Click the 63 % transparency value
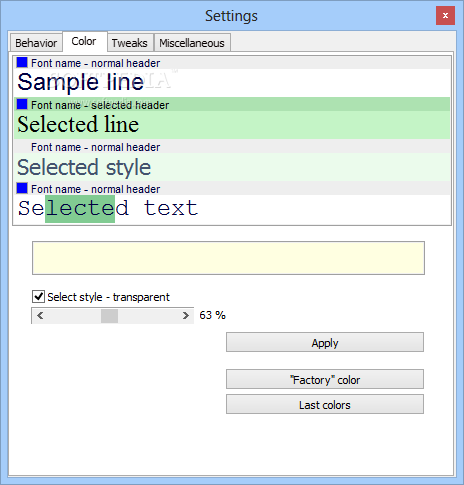This screenshot has height=485, width=464. click(212, 315)
